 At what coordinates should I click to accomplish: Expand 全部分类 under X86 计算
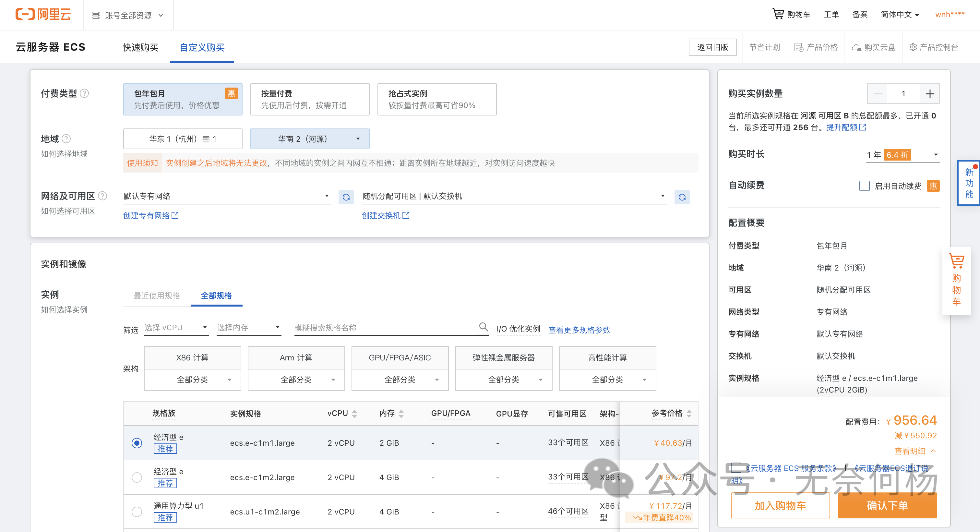pyautogui.click(x=193, y=380)
